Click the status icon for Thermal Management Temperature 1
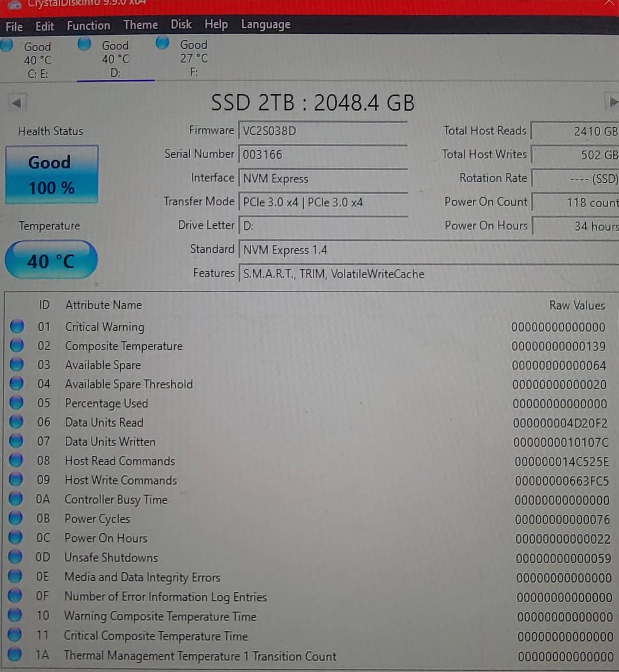Image resolution: width=619 pixels, height=672 pixels. click(x=14, y=654)
